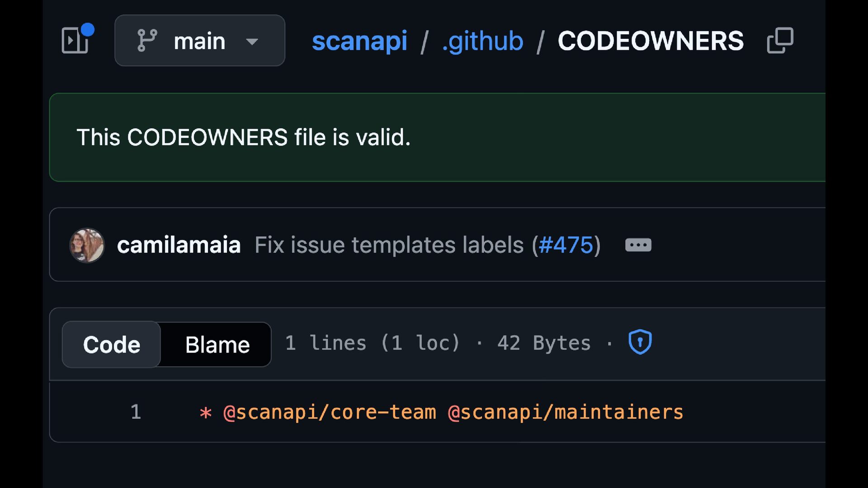The height and width of the screenshot is (488, 868).
Task: Open pull request #475 link
Action: (x=566, y=245)
